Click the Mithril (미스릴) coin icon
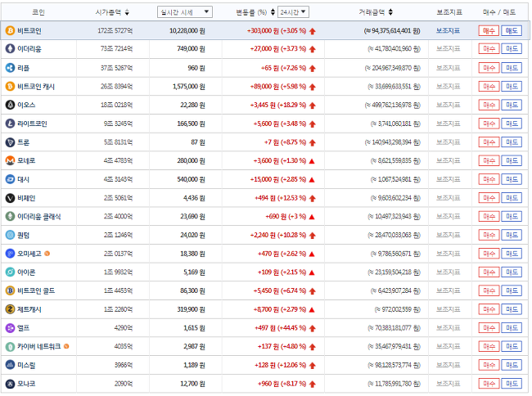 coord(10,365)
